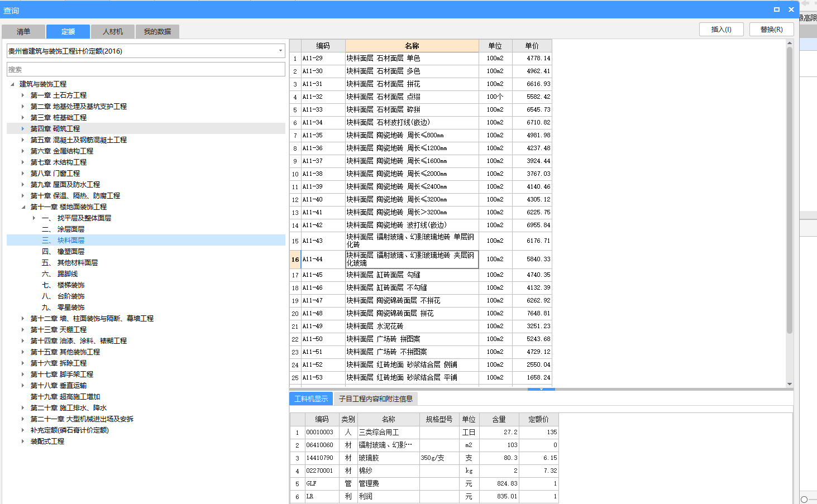
Task: Select row A11-42 陶瓷地砖 波打线(嵌边)
Action: [421, 225]
